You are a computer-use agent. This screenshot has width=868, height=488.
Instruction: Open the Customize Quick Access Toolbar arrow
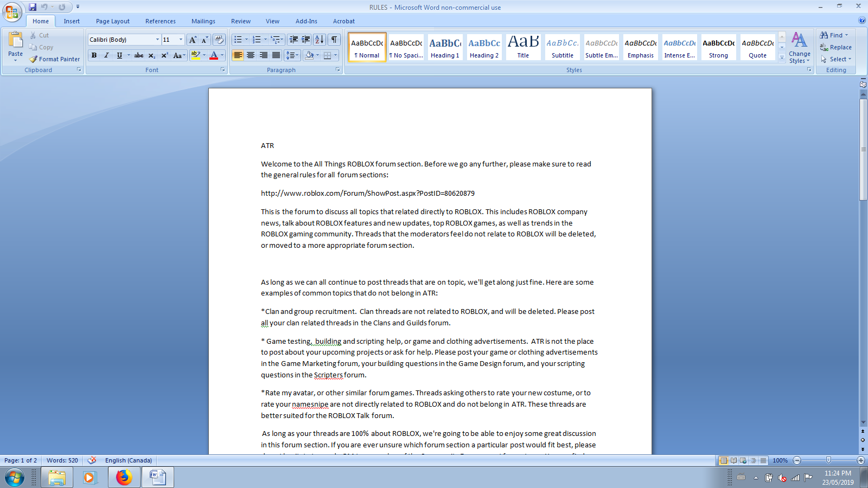pos(78,7)
